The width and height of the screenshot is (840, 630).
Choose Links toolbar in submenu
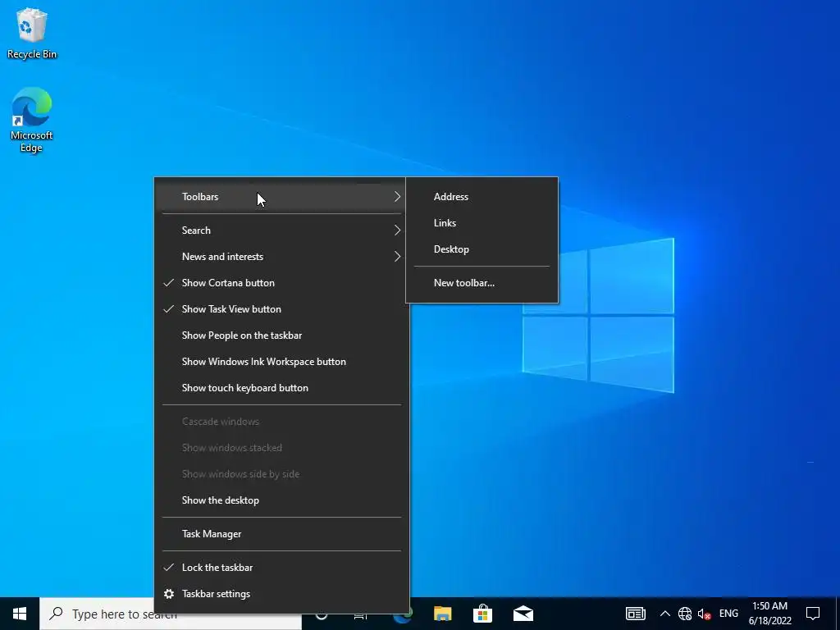(482, 223)
